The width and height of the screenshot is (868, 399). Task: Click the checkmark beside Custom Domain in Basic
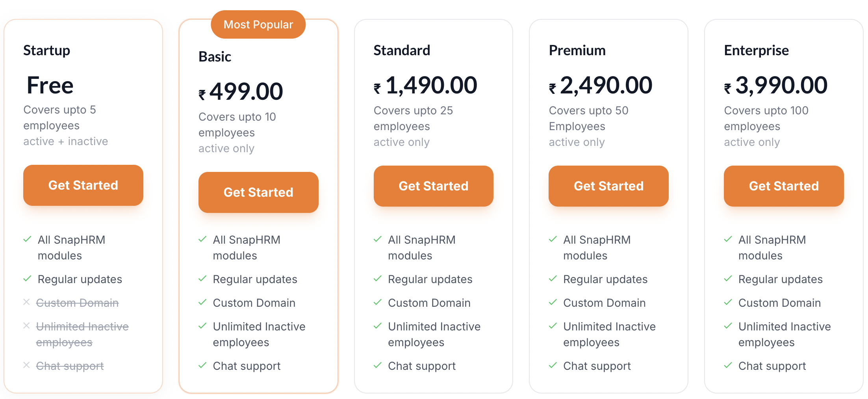[202, 302]
